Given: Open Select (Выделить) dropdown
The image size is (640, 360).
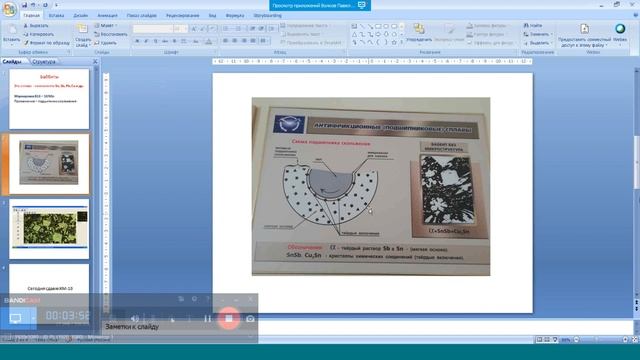Looking at the screenshot, I should click(x=538, y=43).
